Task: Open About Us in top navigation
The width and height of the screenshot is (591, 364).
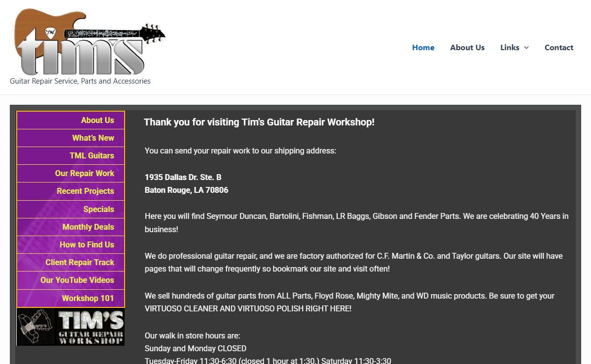Action: [467, 48]
